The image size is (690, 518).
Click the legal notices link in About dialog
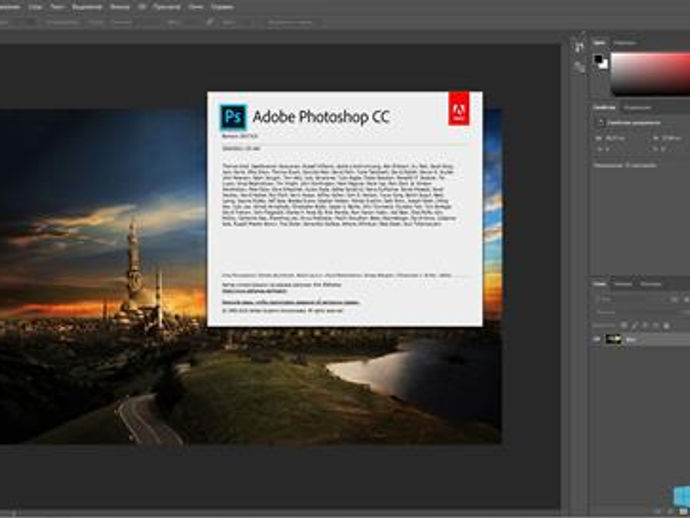290,302
